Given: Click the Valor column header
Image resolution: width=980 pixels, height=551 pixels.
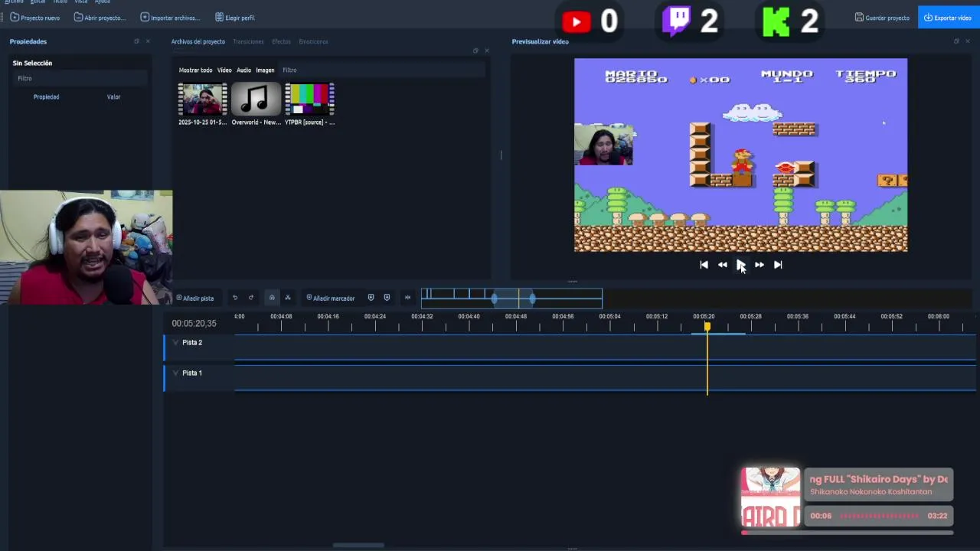Looking at the screenshot, I should coord(113,96).
